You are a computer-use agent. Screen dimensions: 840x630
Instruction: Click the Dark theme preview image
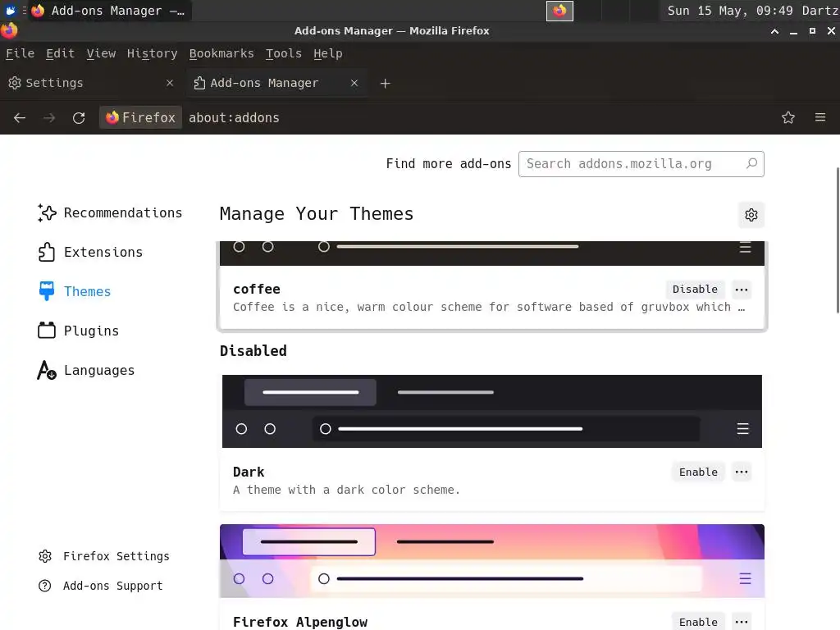coord(492,412)
